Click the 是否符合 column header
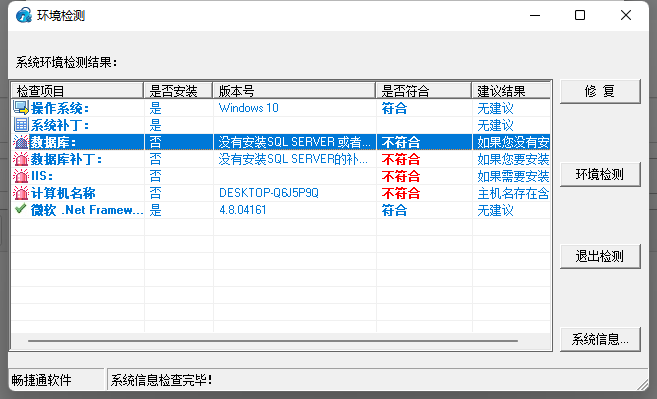The height and width of the screenshot is (399, 657). coord(424,91)
